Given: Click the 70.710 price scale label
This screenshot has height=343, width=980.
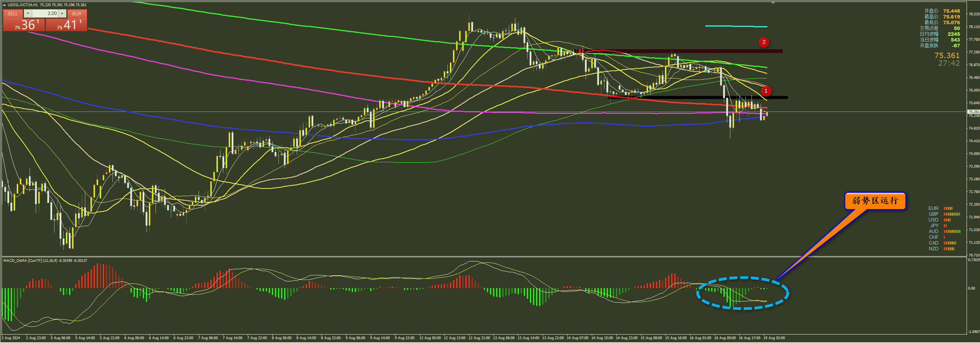Looking at the screenshot, I should point(973,255).
